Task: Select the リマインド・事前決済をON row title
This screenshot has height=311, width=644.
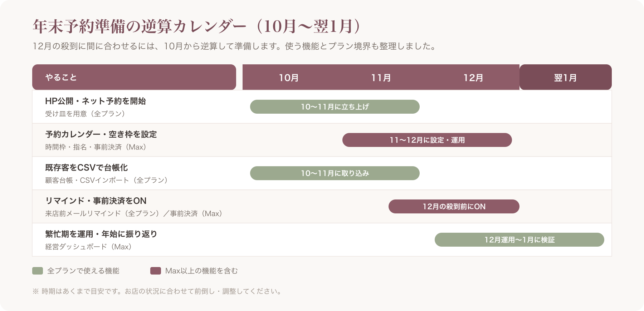Action: click(96, 201)
